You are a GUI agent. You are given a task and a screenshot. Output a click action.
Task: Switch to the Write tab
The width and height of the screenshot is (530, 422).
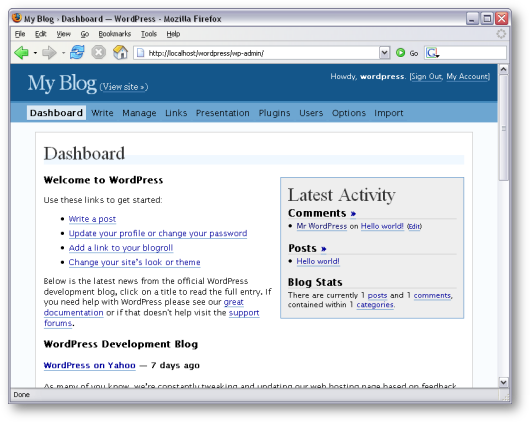(102, 113)
